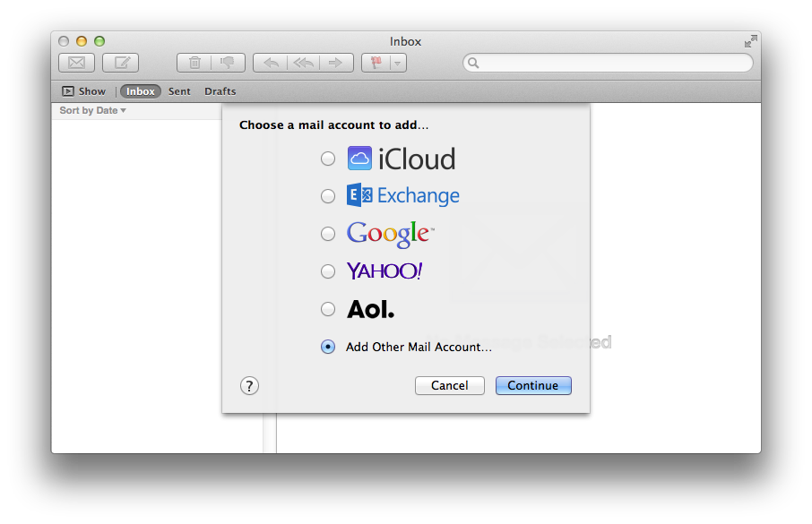The image size is (812, 524).
Task: Open the Sort by Date dropdown
Action: [92, 110]
